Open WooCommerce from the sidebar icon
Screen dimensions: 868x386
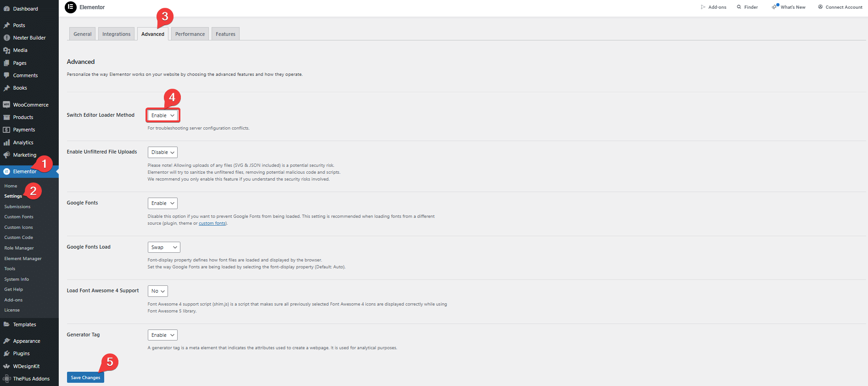click(x=6, y=105)
